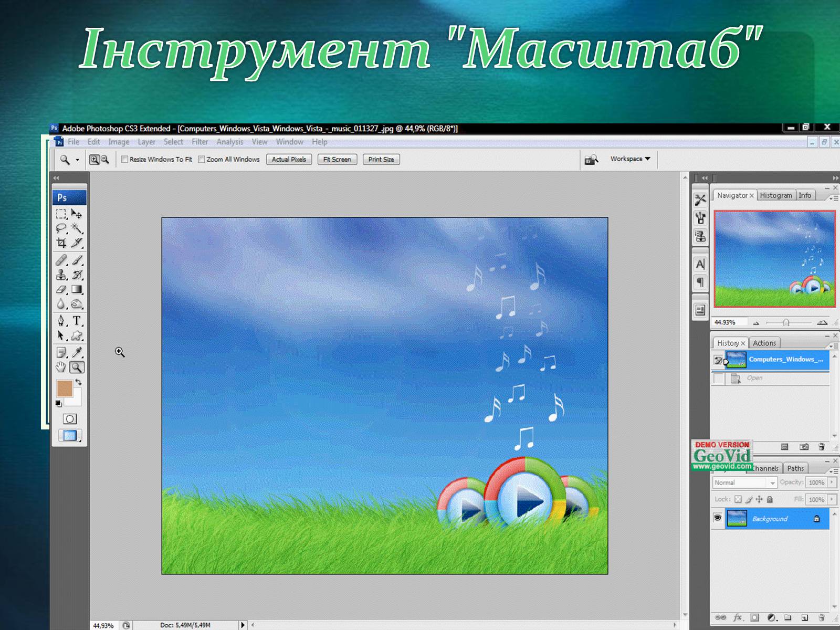Select the Slice tool
840x630 pixels.
(77, 243)
